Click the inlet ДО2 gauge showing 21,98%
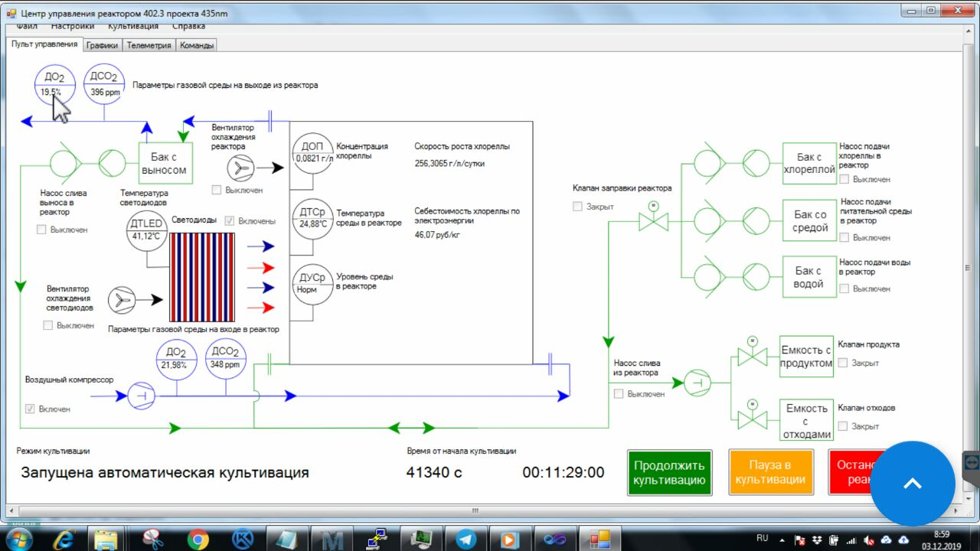 click(176, 359)
